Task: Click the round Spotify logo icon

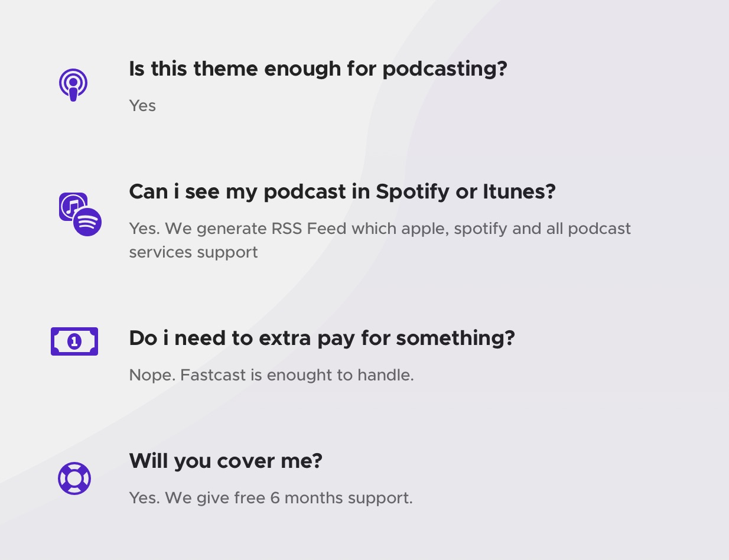Action: coord(87,222)
